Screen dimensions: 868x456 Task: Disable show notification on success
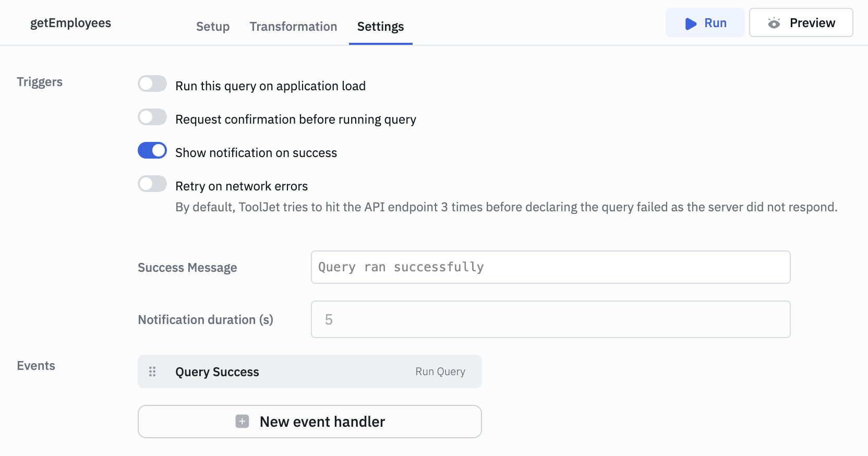coord(152,150)
